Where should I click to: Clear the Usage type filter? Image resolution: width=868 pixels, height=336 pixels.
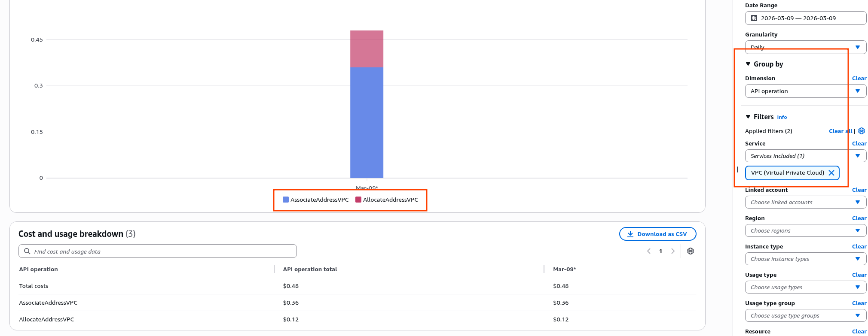pyautogui.click(x=859, y=275)
